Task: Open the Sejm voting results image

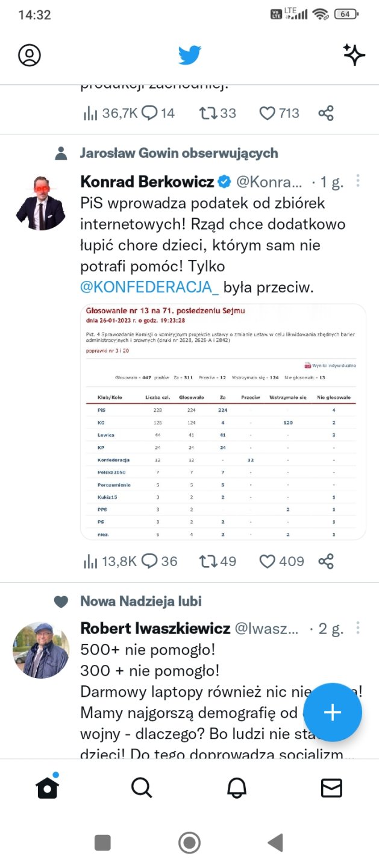Action: click(223, 421)
